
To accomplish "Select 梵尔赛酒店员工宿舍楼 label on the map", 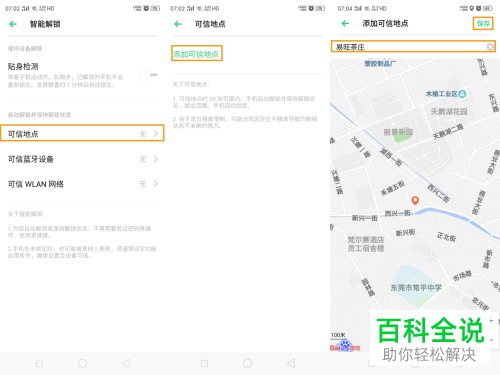I will pos(366,244).
